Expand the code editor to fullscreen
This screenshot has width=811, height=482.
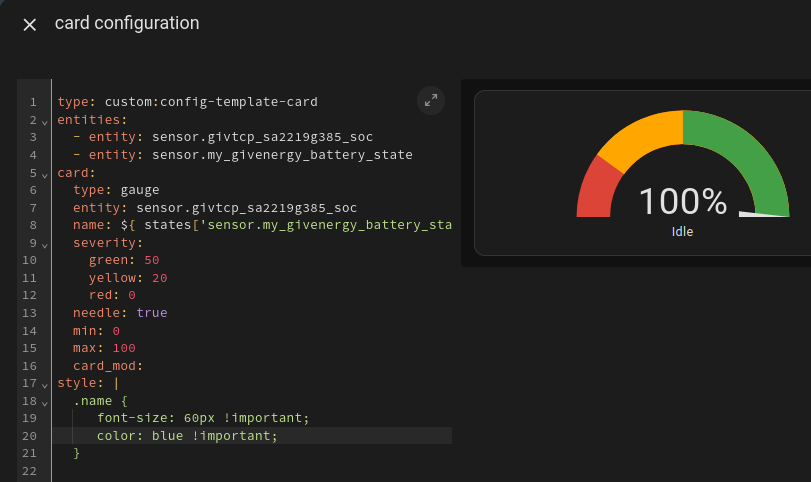point(431,100)
